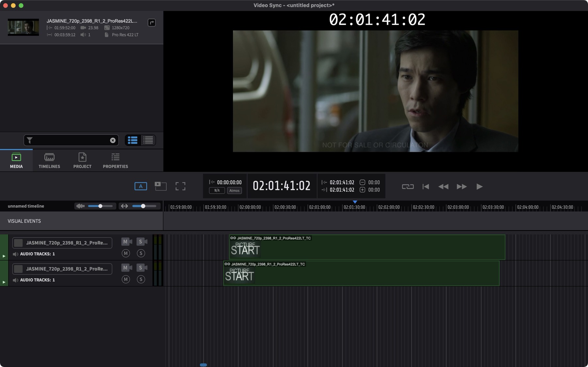This screenshot has width=588, height=367.
Task: Select the upper JASMINE clip on the timeline
Action: pyautogui.click(x=367, y=247)
